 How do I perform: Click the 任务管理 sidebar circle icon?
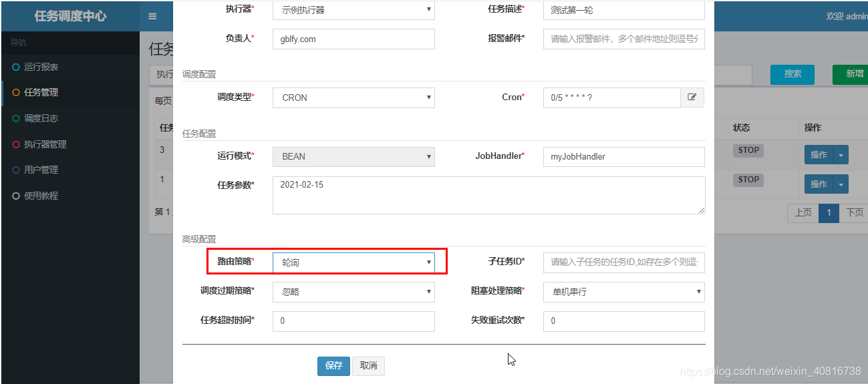point(16,92)
